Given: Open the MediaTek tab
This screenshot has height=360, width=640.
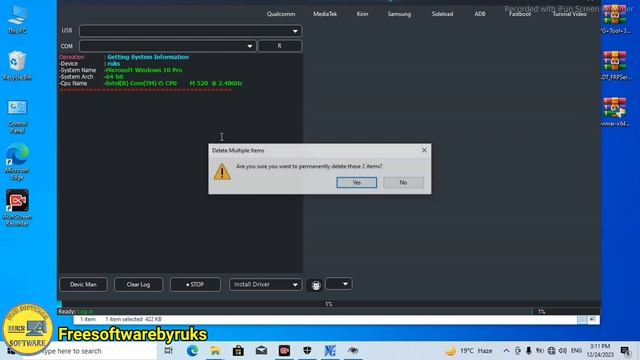Looking at the screenshot, I should 325,14.
